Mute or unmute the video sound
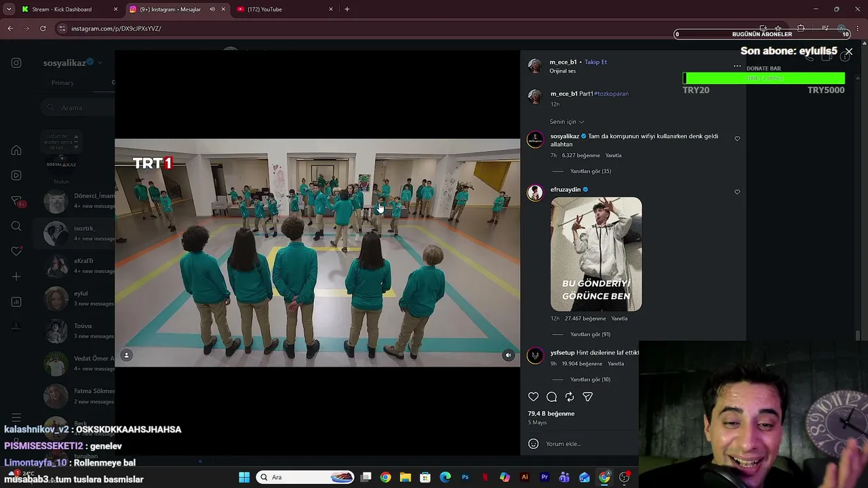 [508, 355]
